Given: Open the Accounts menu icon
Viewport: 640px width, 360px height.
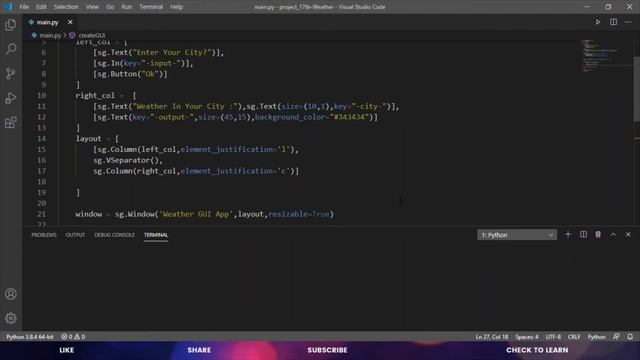Looking at the screenshot, I should [11, 294].
